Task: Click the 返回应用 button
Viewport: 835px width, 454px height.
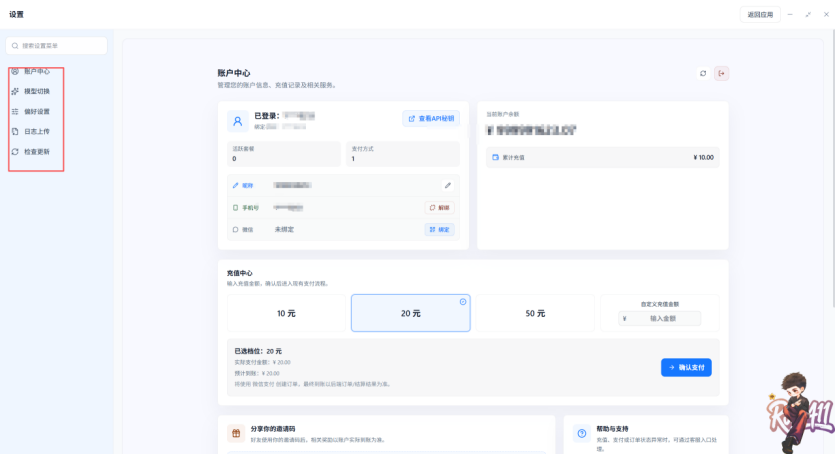Action: tap(760, 15)
